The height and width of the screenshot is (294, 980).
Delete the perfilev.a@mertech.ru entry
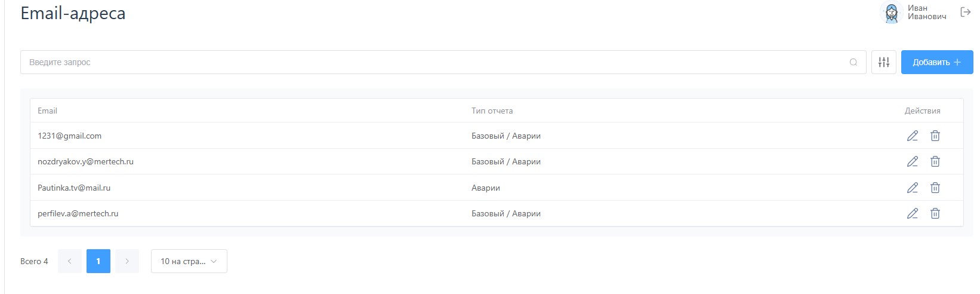(935, 214)
